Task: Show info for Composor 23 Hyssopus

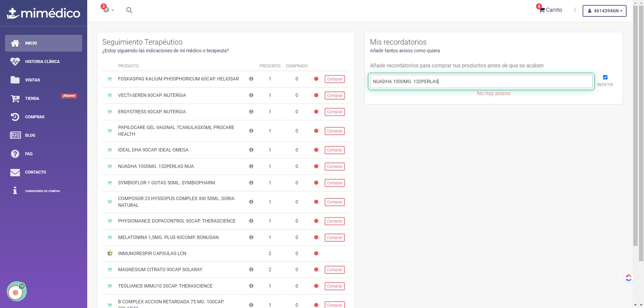Action: point(251,202)
